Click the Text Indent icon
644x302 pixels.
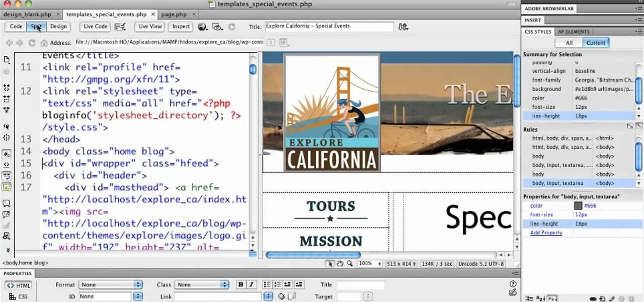(x=299, y=284)
